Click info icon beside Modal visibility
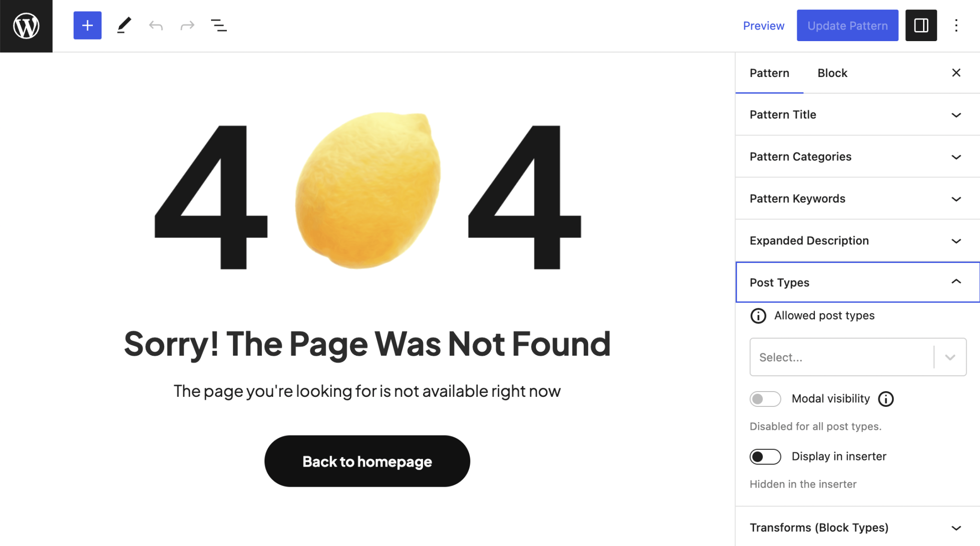 coord(886,399)
